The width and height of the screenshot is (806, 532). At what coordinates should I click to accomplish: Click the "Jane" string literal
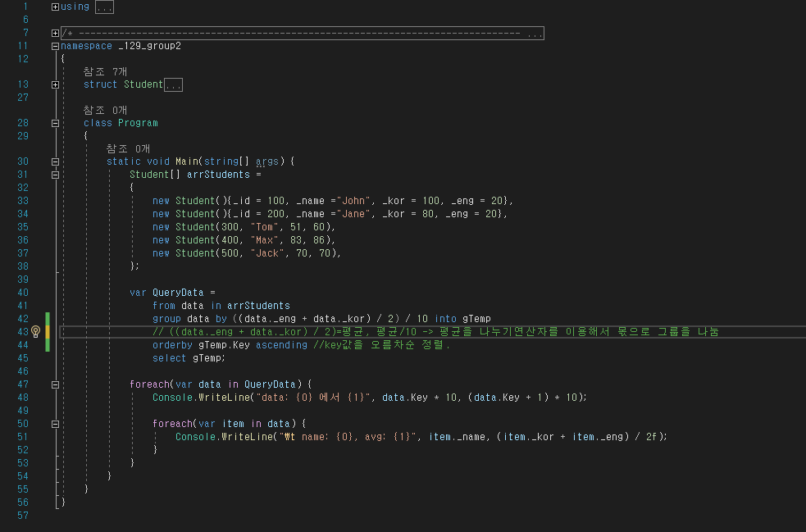353,214
